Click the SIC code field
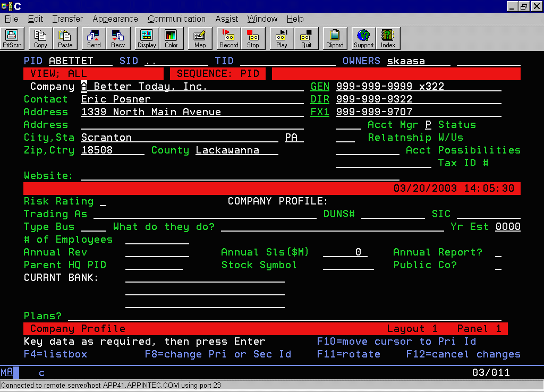Screen dimensions: 544x392 (489, 214)
